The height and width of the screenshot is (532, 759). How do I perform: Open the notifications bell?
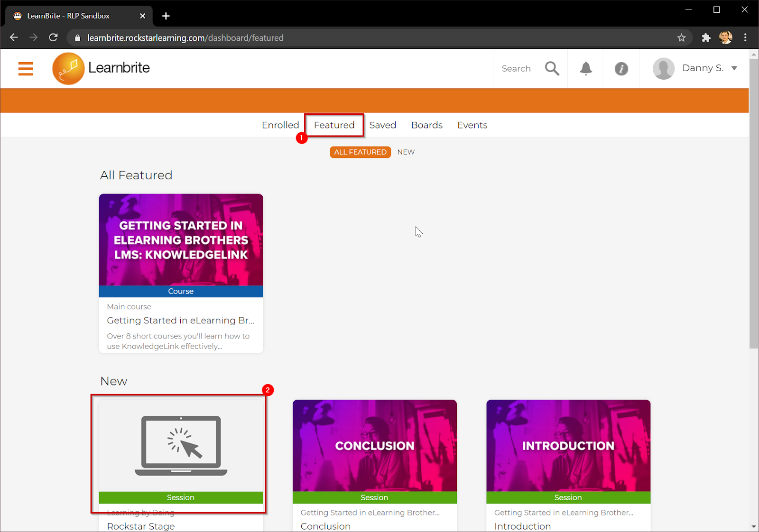click(x=586, y=69)
